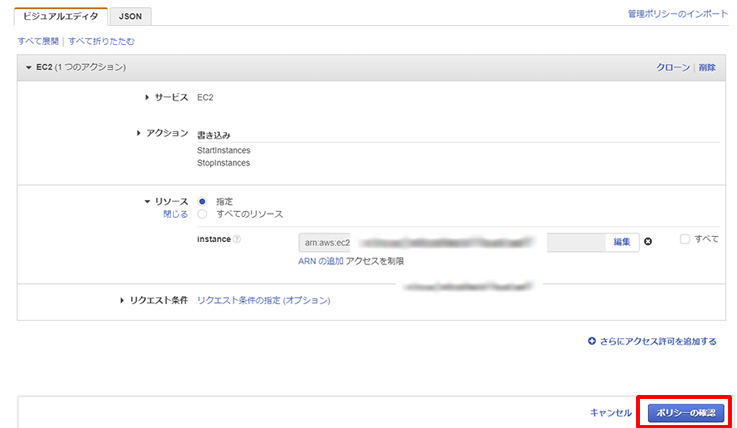The image size is (737, 428).
Task: Click the instance ARN input field
Action: pyautogui.click(x=452, y=242)
